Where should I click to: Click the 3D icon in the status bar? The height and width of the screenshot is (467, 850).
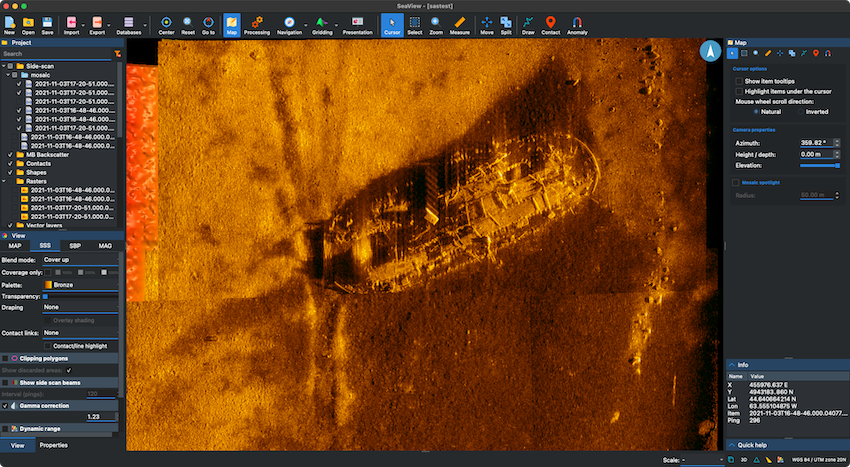[x=744, y=460]
